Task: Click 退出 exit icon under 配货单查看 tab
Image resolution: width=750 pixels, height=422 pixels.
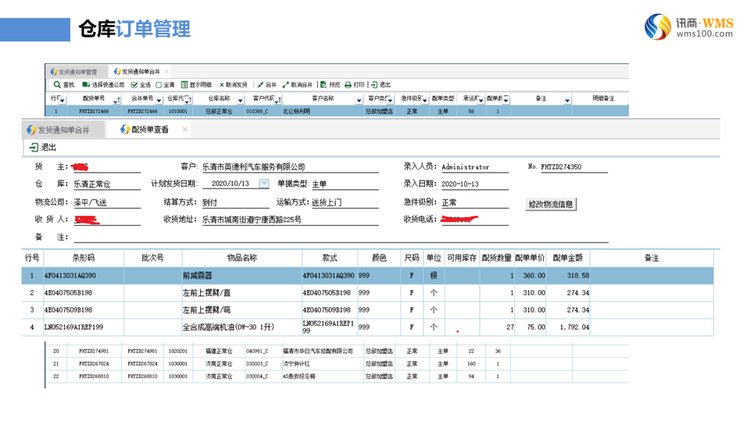Action: (x=33, y=147)
